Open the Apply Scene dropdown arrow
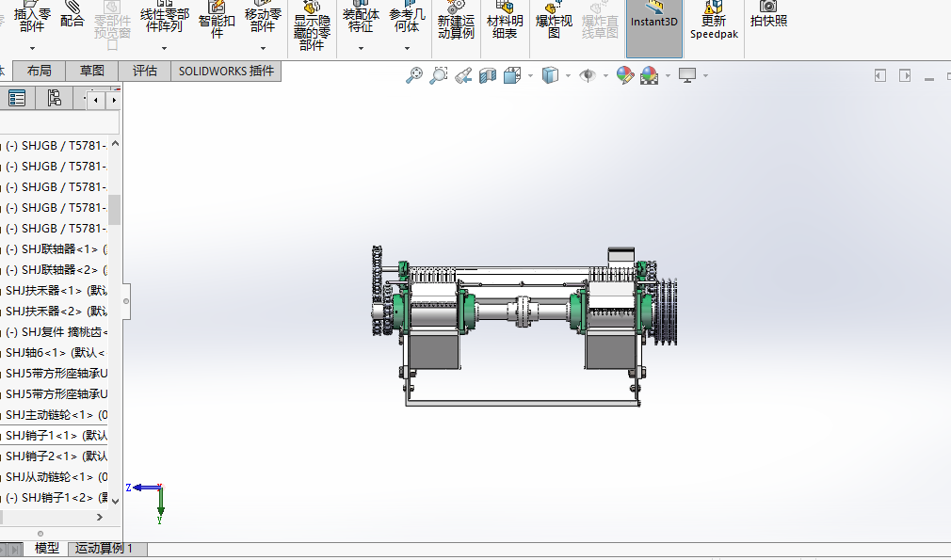Screen dimensions: 951x560 [x=668, y=75]
